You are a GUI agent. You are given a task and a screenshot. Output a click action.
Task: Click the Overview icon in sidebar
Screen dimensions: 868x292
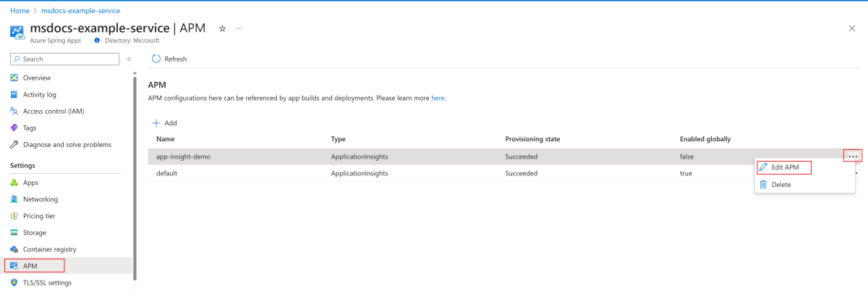point(14,78)
